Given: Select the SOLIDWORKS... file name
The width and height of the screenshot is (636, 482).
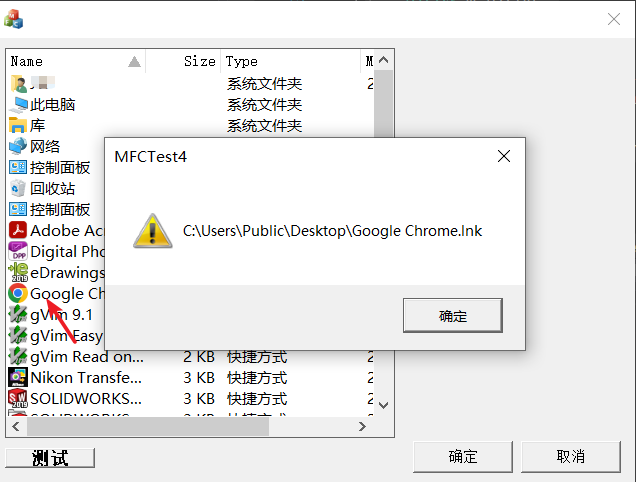Looking at the screenshot, I should pos(86,399).
